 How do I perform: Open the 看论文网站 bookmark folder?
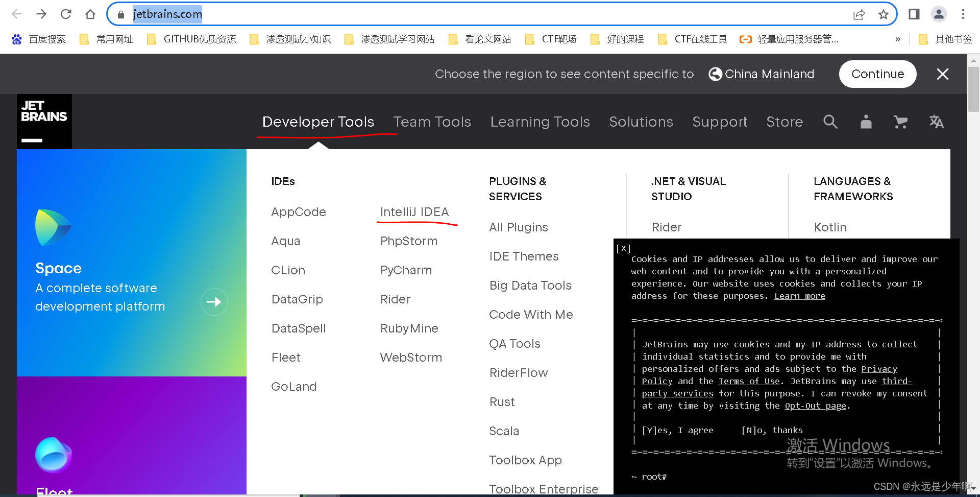point(480,39)
